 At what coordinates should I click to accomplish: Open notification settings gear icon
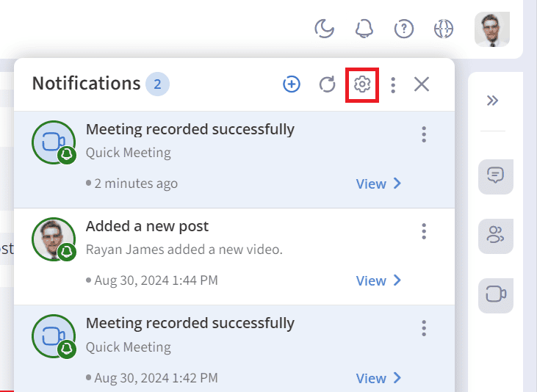click(361, 84)
